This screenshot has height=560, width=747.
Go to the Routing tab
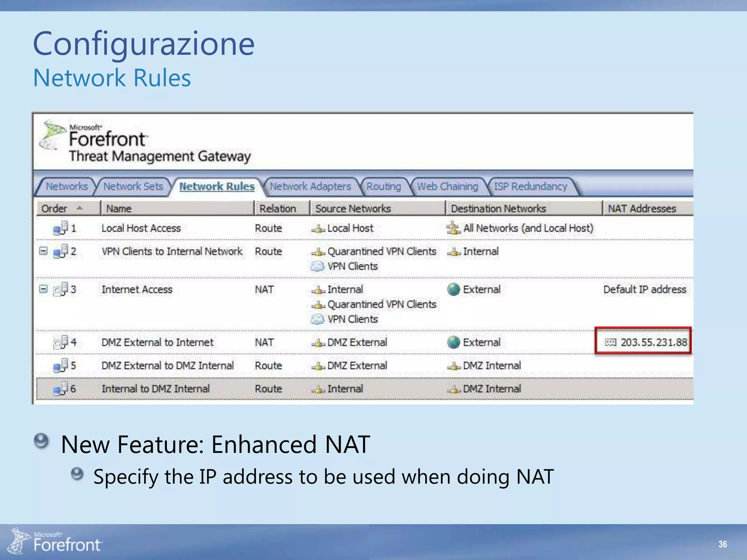pos(384,186)
